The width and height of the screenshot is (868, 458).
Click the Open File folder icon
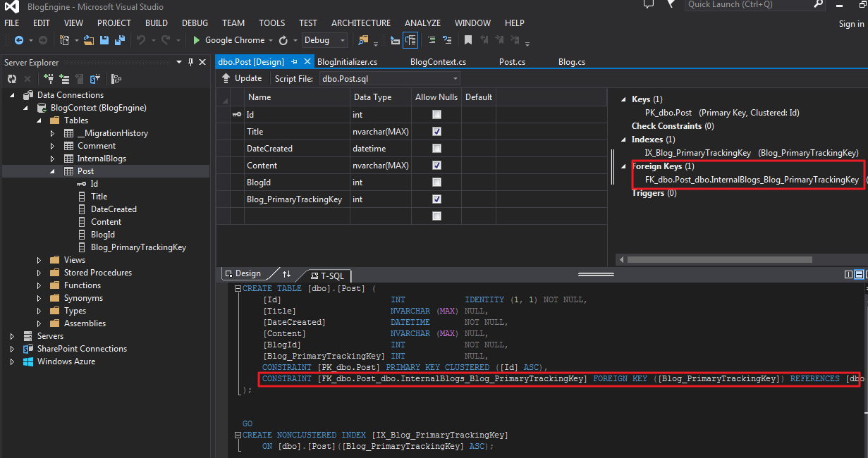[88, 41]
